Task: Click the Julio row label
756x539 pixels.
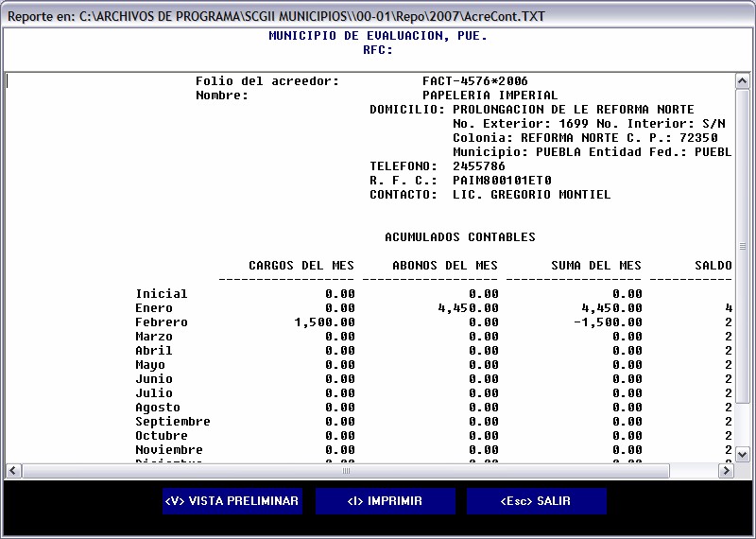Action: 154,393
